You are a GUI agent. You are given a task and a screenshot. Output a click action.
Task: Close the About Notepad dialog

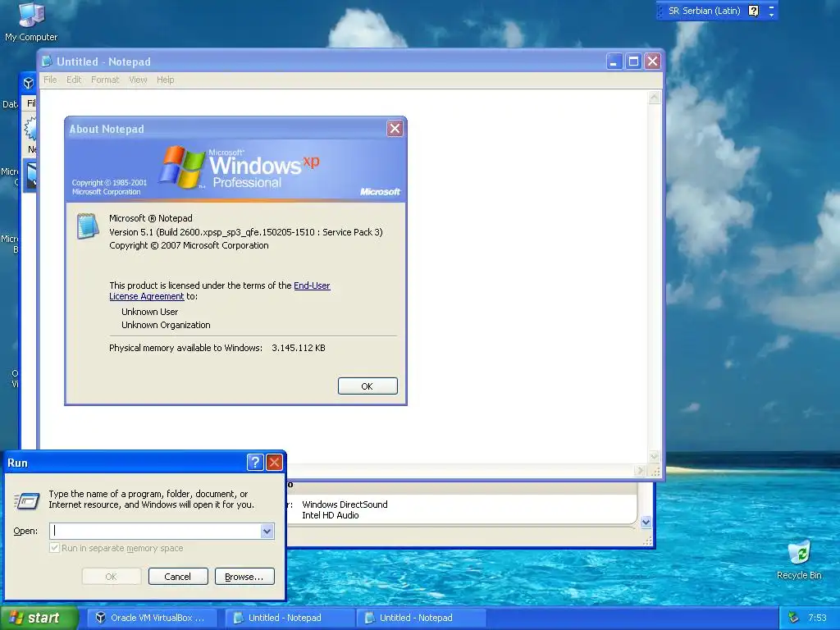395,129
